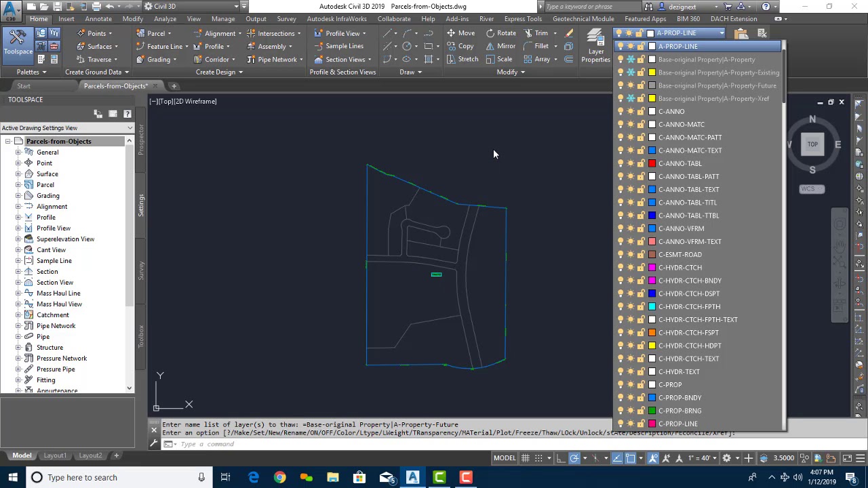Click the Autodesk application menu logo
Screen dimensions: 868x488
(x=10, y=12)
